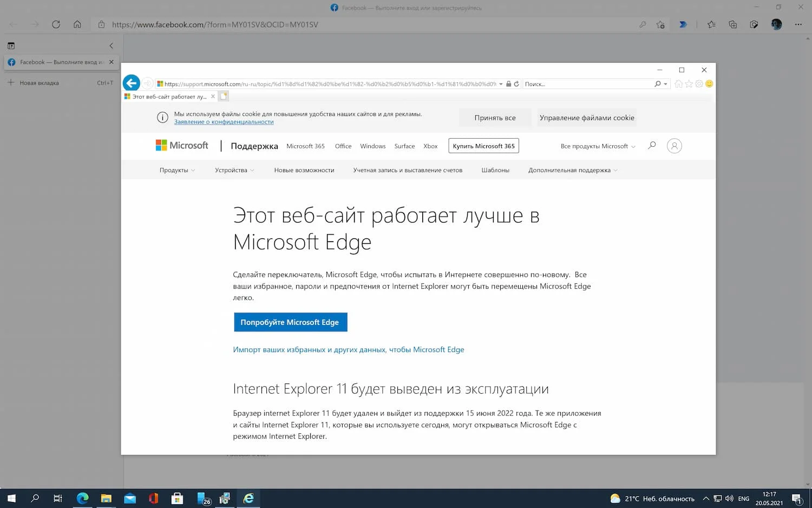Open IE Tools gear icon
Image resolution: width=812 pixels, height=508 pixels.
tap(699, 84)
